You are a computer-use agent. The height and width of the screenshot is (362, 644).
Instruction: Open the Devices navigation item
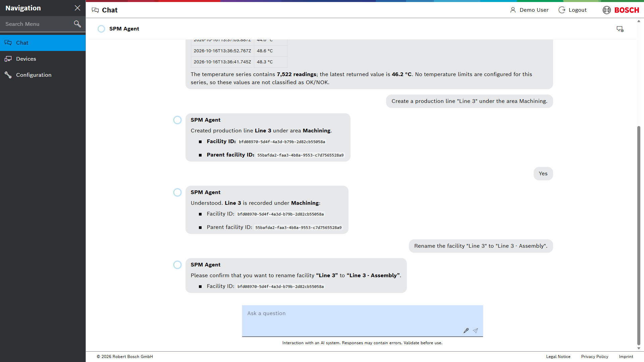tap(43, 59)
